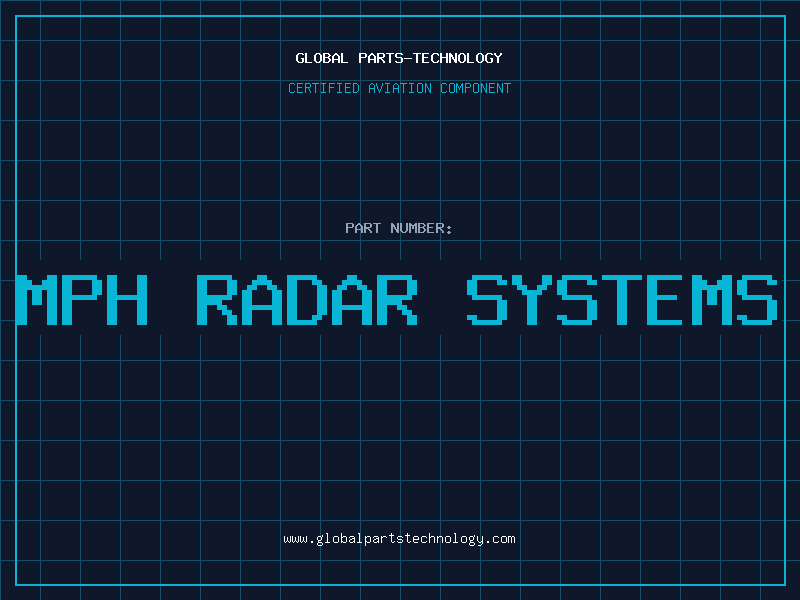Open the www.globalpartstechnology.com link
Screen dimensions: 800x600
(x=399, y=539)
